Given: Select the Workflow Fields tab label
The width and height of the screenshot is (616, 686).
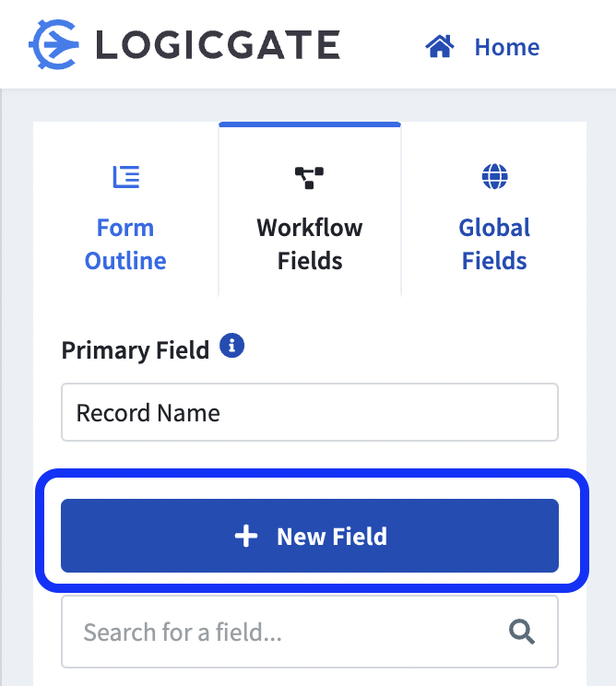Looking at the screenshot, I should 310,244.
